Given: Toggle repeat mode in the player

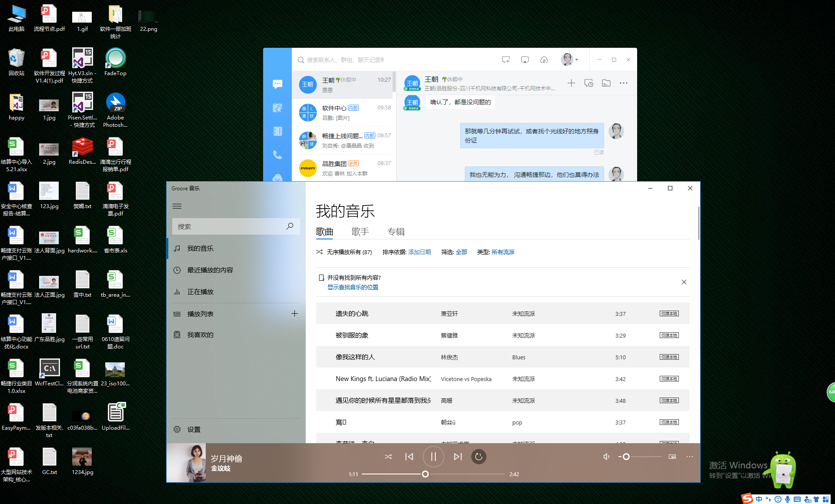Looking at the screenshot, I should (x=479, y=457).
